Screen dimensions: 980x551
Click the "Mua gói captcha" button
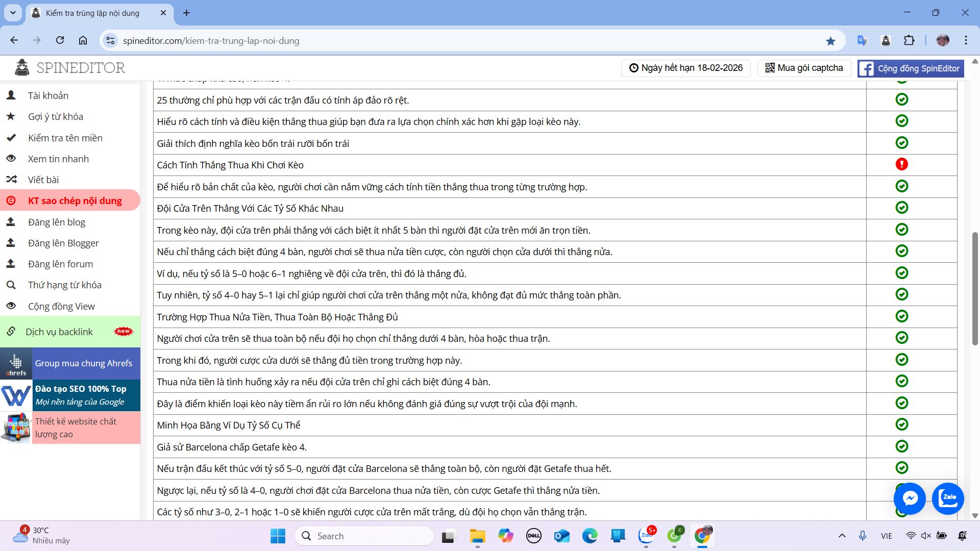tap(803, 68)
